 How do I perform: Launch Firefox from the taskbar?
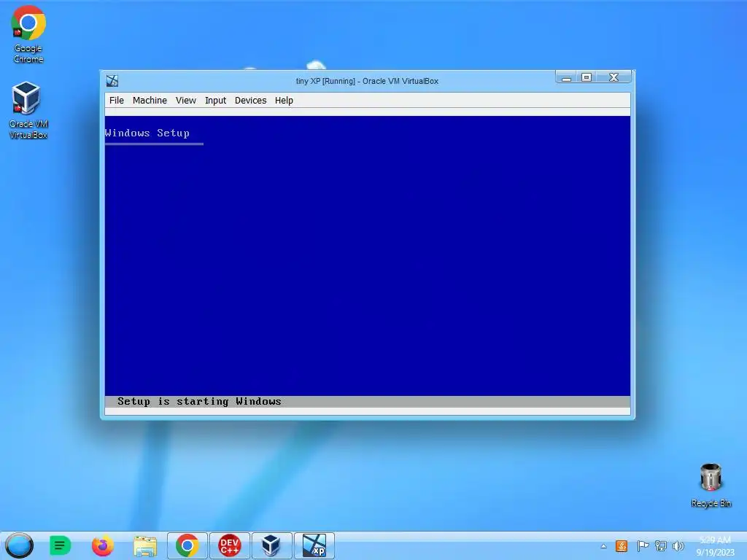click(x=102, y=545)
